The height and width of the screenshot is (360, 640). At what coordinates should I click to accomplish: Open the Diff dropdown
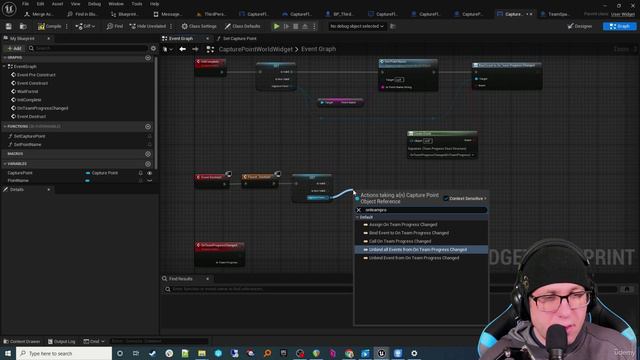point(85,26)
